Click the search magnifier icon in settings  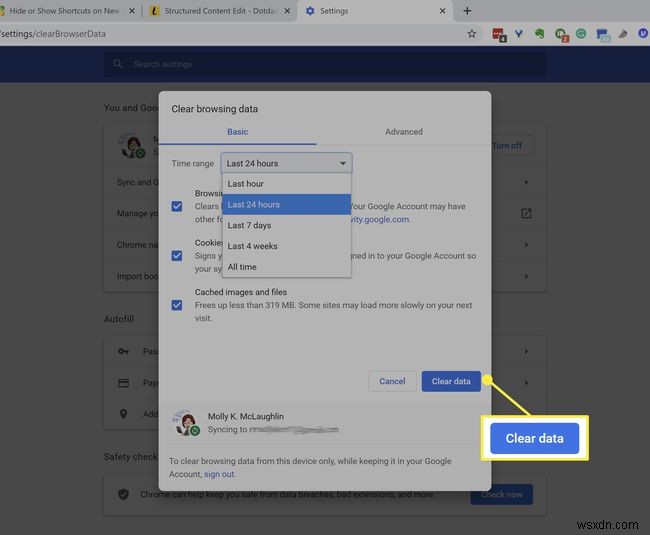tap(118, 64)
